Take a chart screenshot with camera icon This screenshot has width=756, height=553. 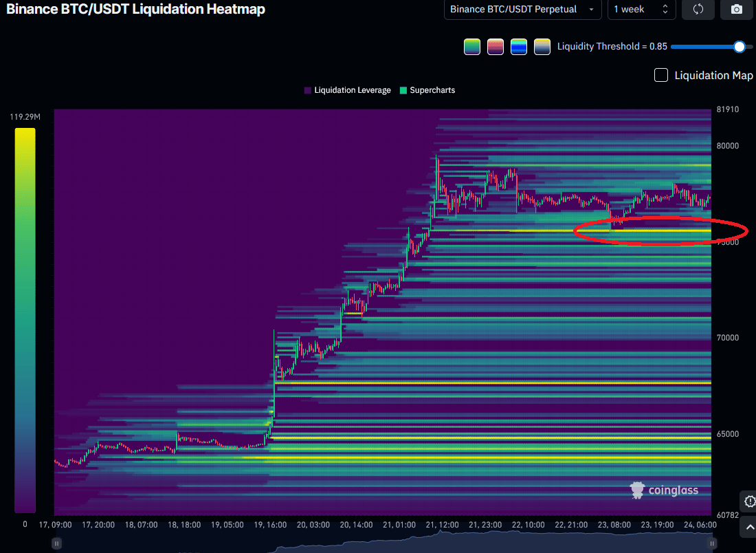point(737,9)
